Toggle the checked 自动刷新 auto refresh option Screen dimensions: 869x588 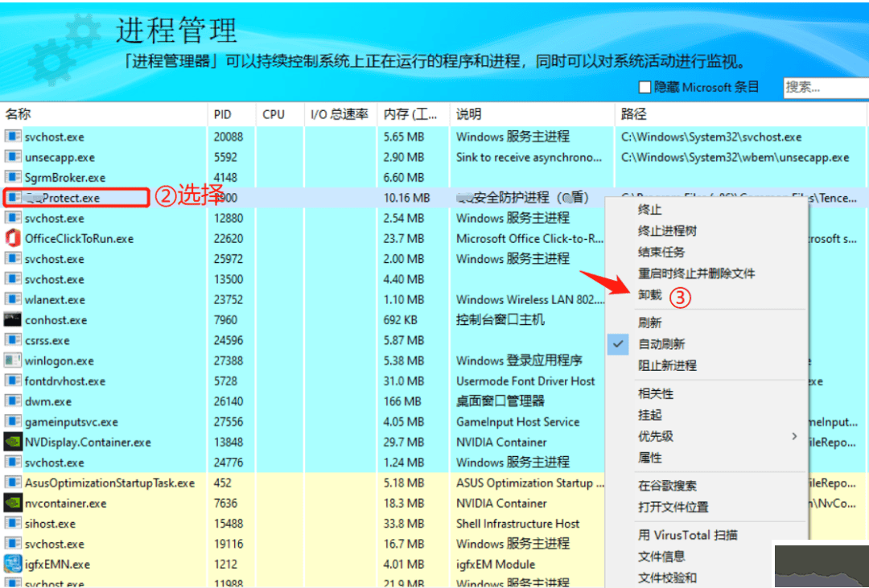[661, 343]
